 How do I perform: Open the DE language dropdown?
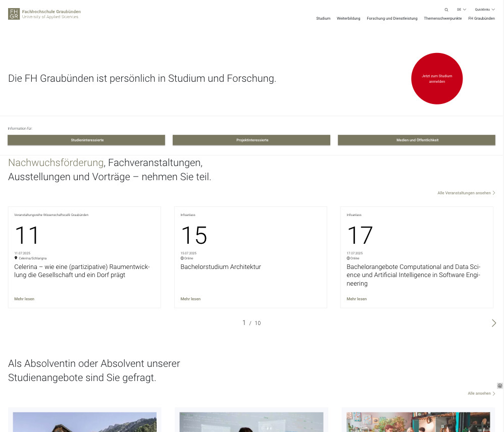[461, 10]
